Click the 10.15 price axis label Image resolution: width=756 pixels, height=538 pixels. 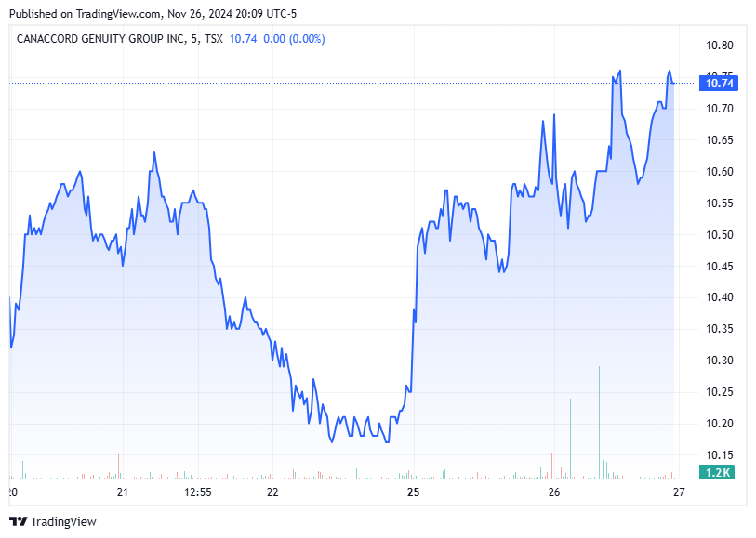coord(719,455)
